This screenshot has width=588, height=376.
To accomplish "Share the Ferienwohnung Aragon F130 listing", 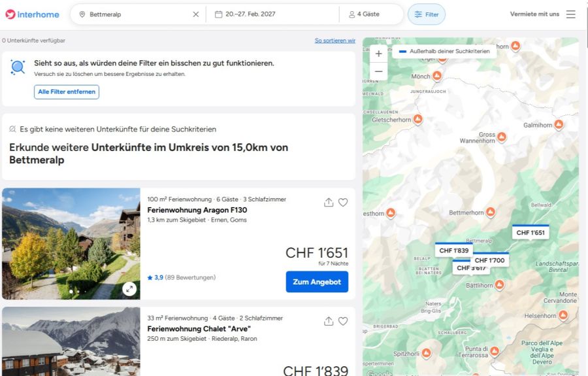I will (329, 202).
